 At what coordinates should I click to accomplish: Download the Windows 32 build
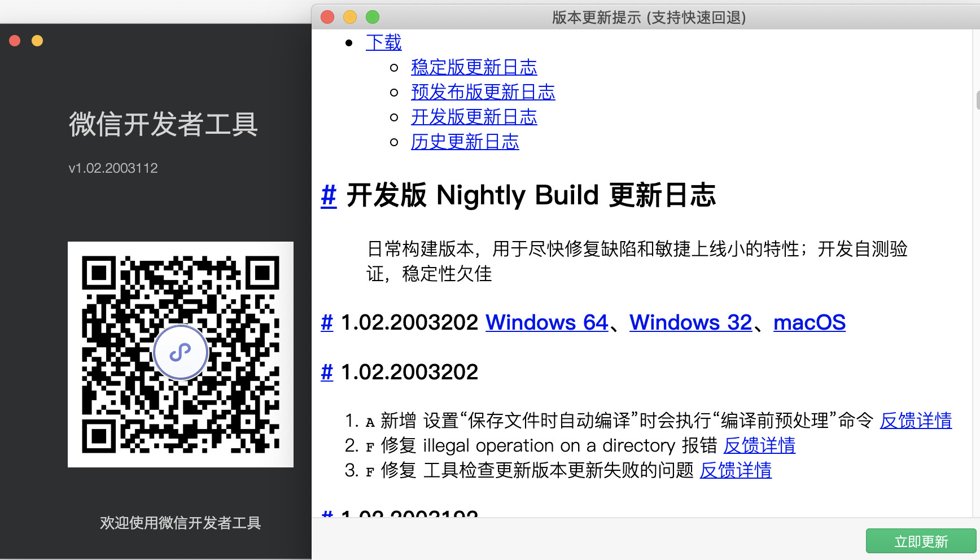click(691, 322)
